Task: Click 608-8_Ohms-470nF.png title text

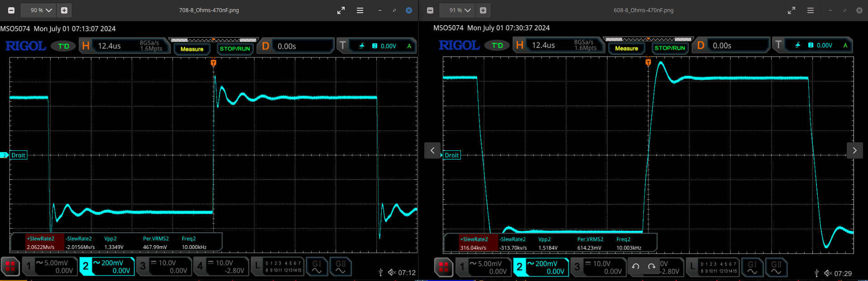Action: pos(644,10)
